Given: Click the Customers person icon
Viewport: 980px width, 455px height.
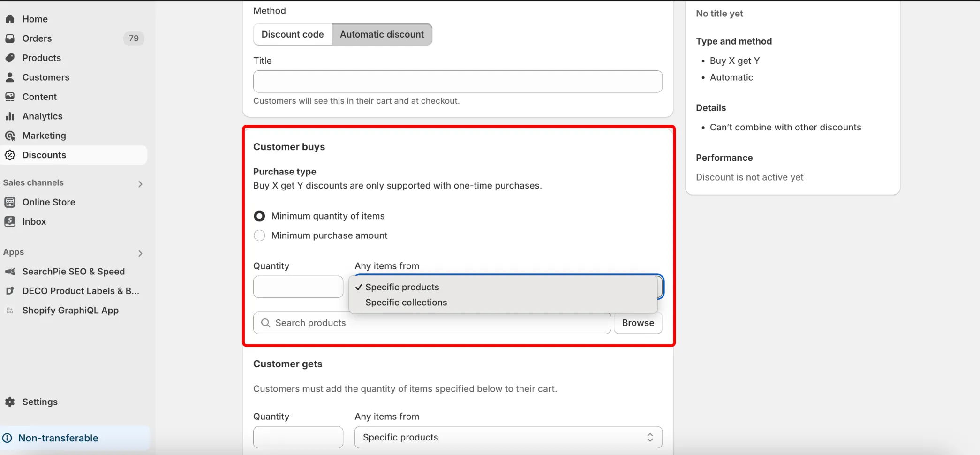Looking at the screenshot, I should coord(10,77).
